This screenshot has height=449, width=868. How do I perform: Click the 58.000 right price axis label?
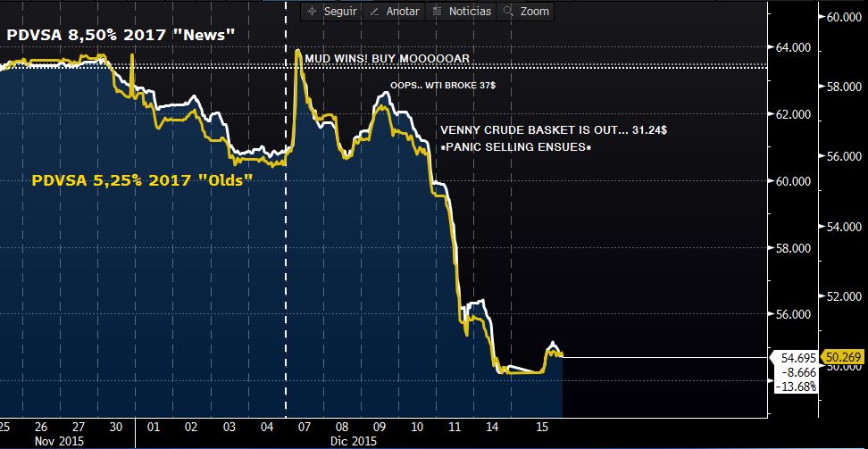coord(844,87)
